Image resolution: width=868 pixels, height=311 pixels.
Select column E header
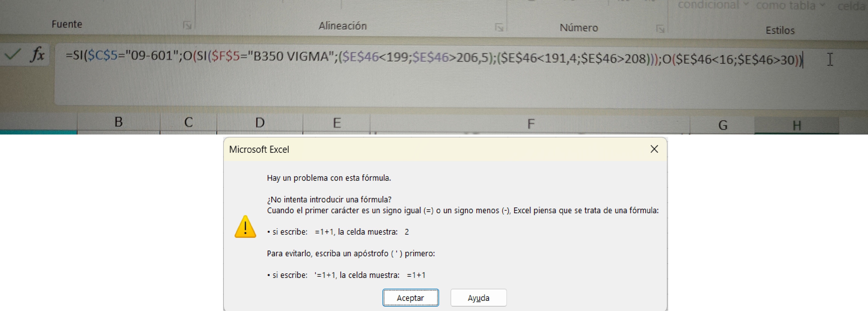click(x=337, y=123)
